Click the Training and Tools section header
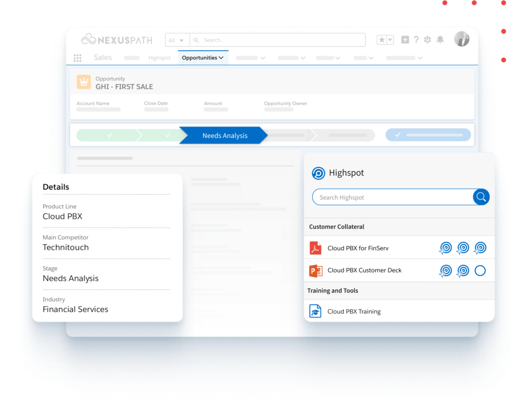Viewport: 532px width, 409px height. tap(332, 290)
